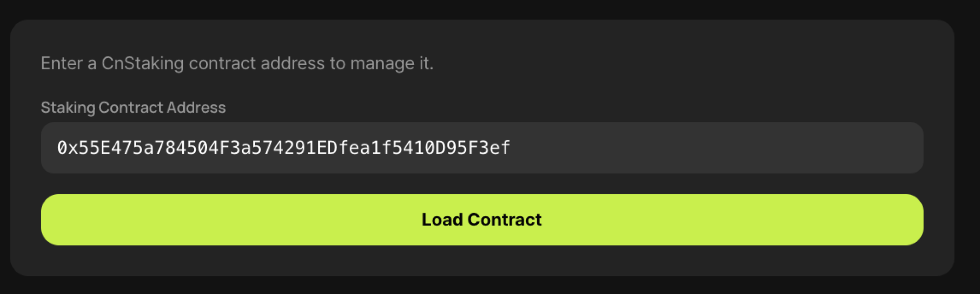Viewport: 980px width, 294px height.
Task: Click the Staking Contract Address label
Action: click(x=133, y=107)
